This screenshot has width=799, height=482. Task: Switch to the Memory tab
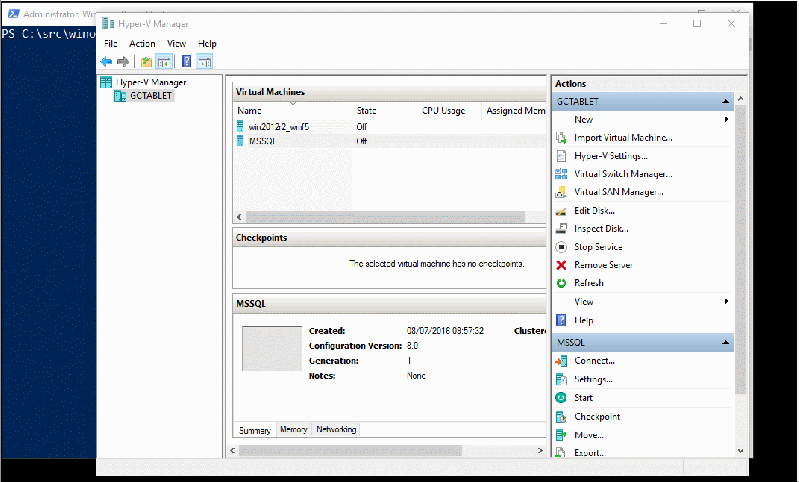(293, 430)
